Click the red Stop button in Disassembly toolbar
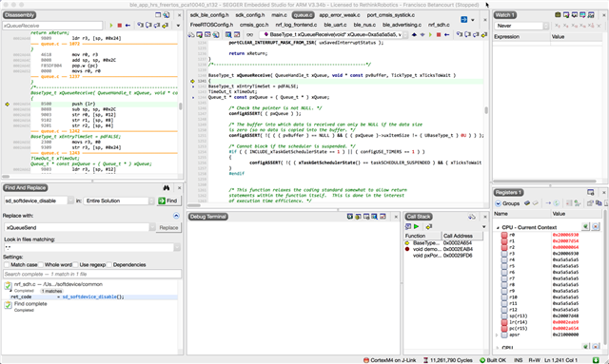 (120, 26)
